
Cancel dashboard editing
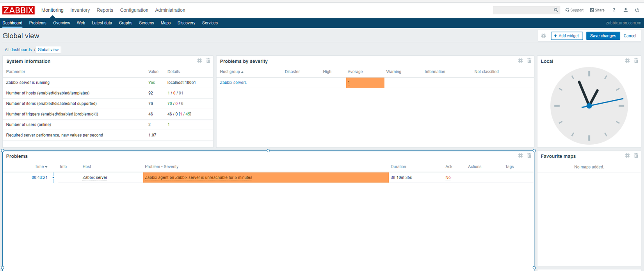point(630,36)
